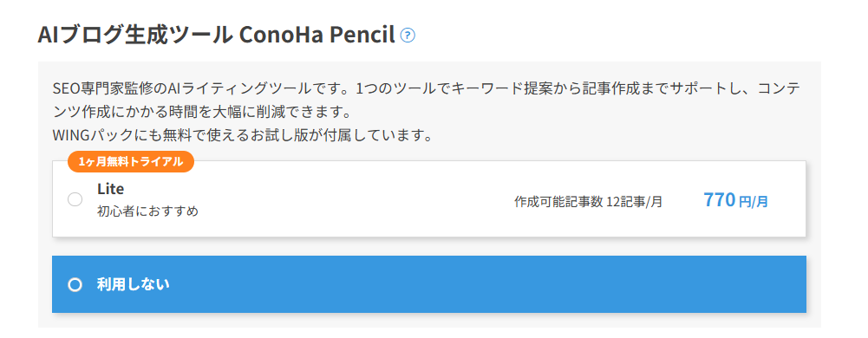Click the orange 1ヶ月無料トライアル badge

point(131,161)
